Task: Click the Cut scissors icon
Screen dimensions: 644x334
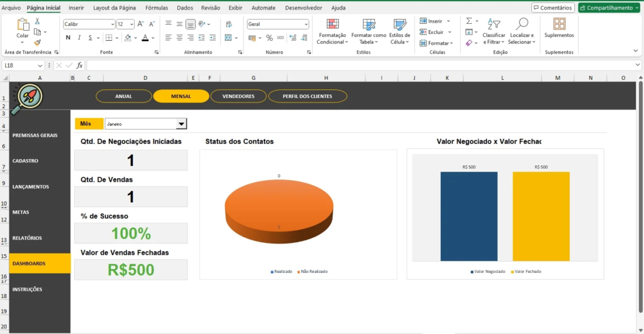Action: tap(38, 21)
